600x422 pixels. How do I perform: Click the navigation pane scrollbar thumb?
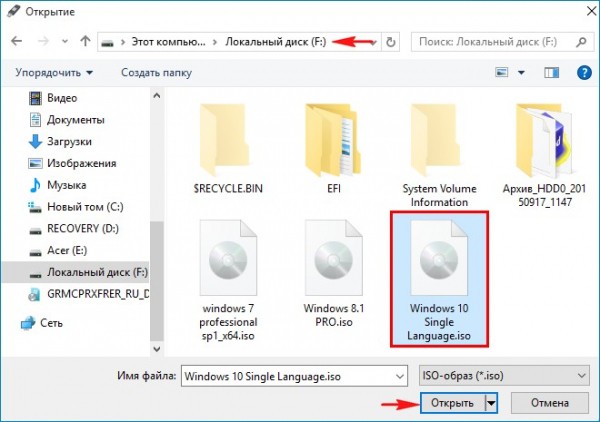click(x=157, y=280)
